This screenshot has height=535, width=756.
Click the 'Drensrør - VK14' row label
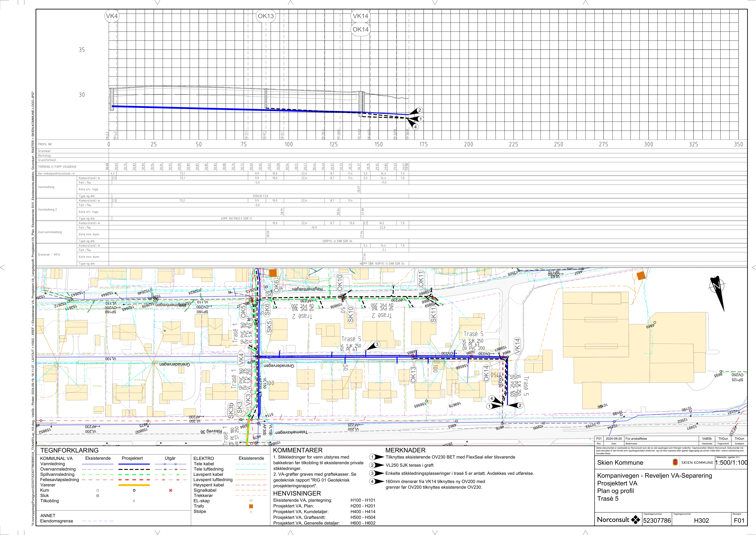click(x=49, y=254)
